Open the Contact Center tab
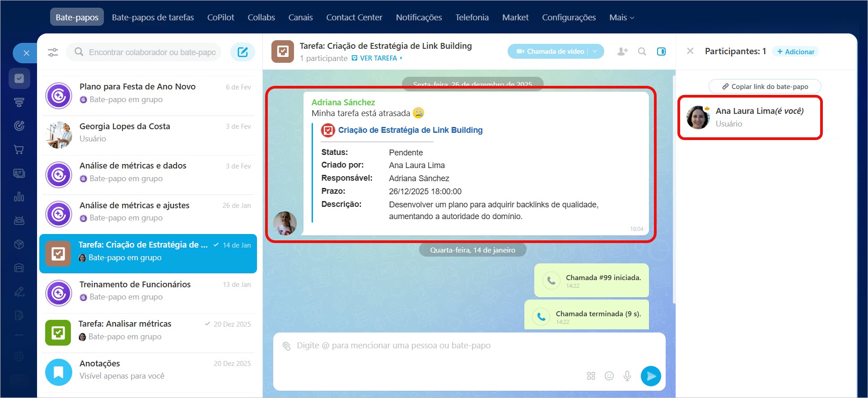Image resolution: width=868 pixels, height=398 pixels. pyautogui.click(x=354, y=18)
